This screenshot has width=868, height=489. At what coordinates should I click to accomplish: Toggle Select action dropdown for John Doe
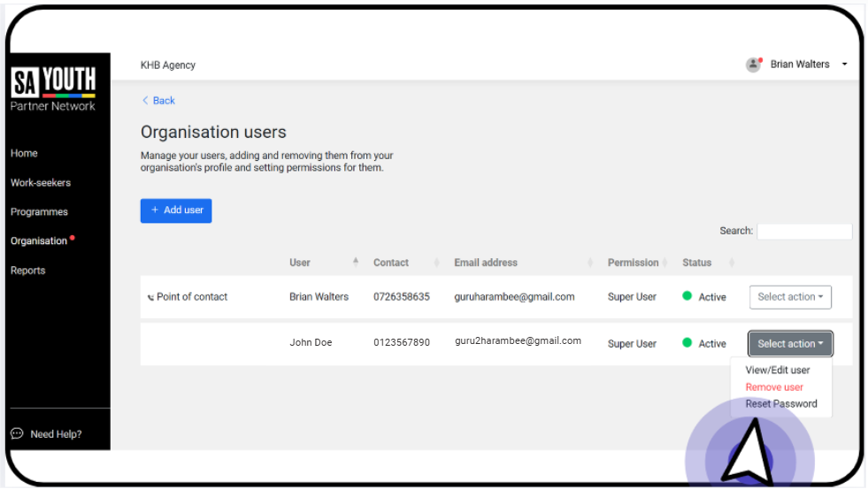(790, 343)
